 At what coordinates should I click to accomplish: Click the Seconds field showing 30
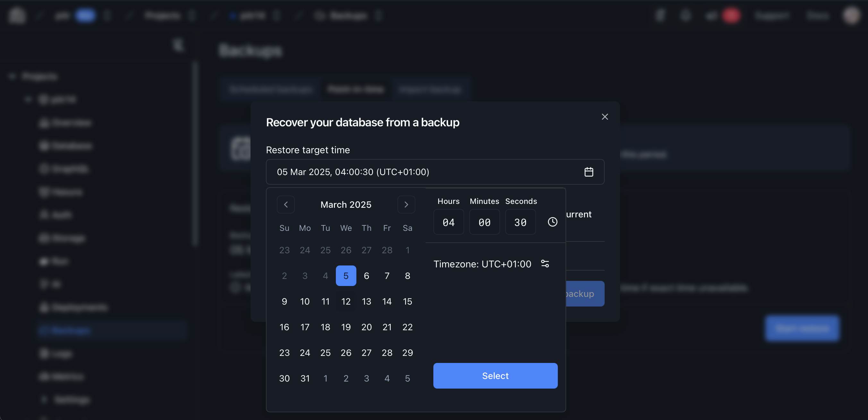pyautogui.click(x=520, y=222)
